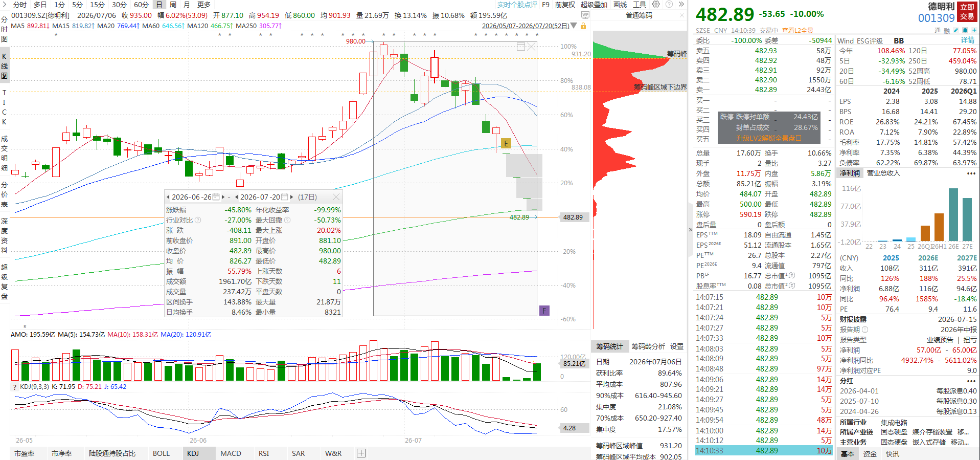Open the ESG 详情 details link
This screenshot has height=460, width=980.
point(967,40)
